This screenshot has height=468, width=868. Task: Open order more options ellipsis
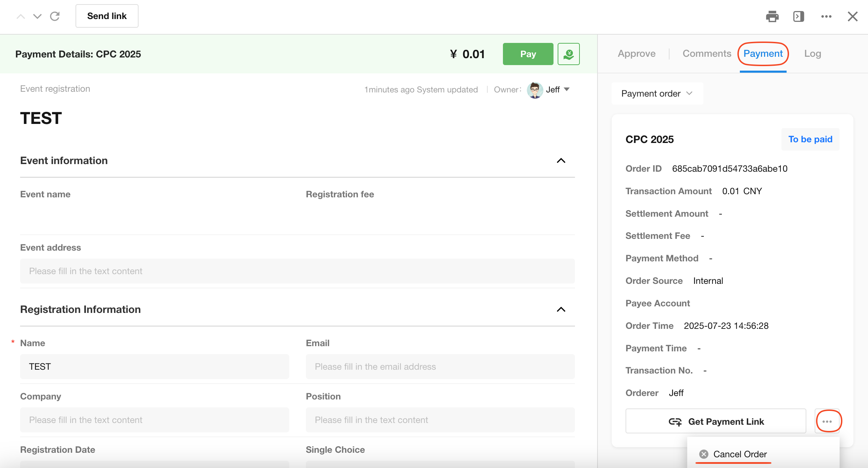click(x=827, y=421)
